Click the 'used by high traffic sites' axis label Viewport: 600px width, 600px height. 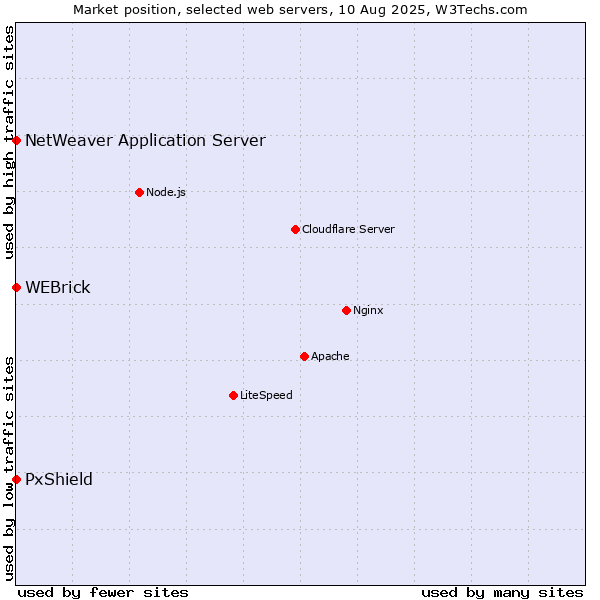click(8, 142)
